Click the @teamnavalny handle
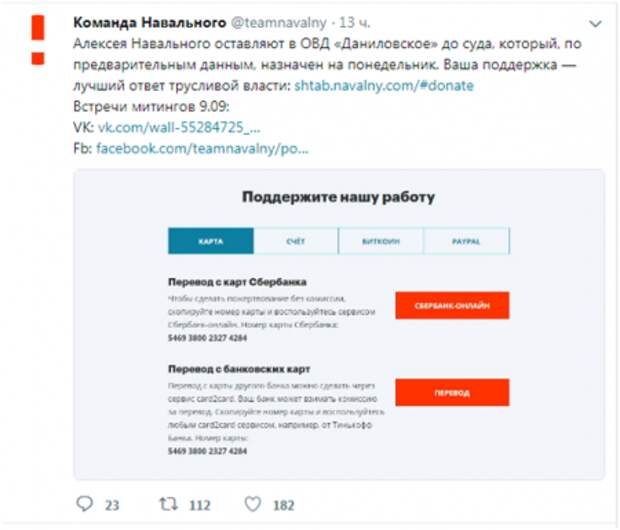 point(279,23)
